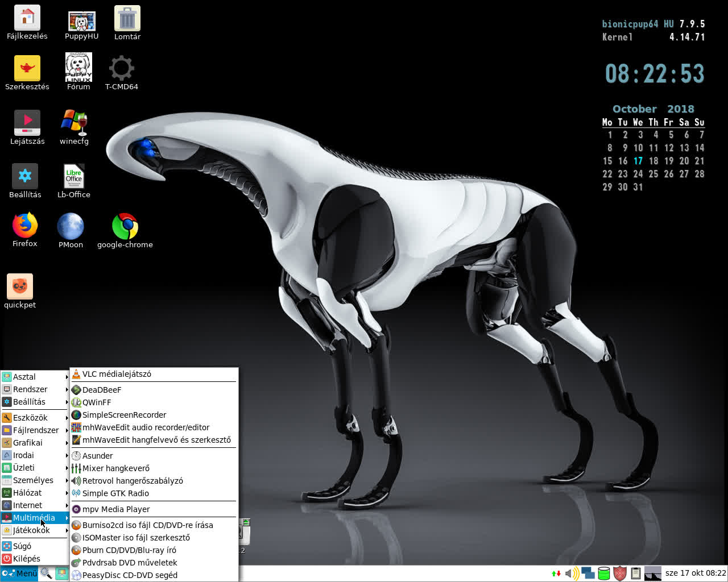
Task: Choose Kilépés from the main menu
Action: 35,559
